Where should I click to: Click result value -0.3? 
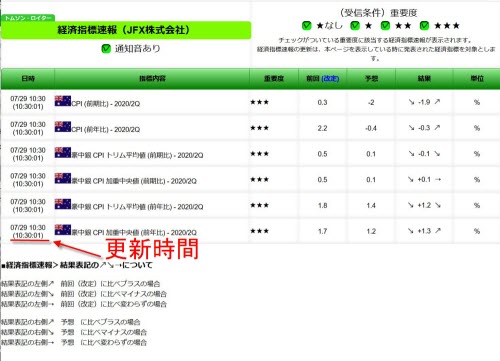point(424,128)
